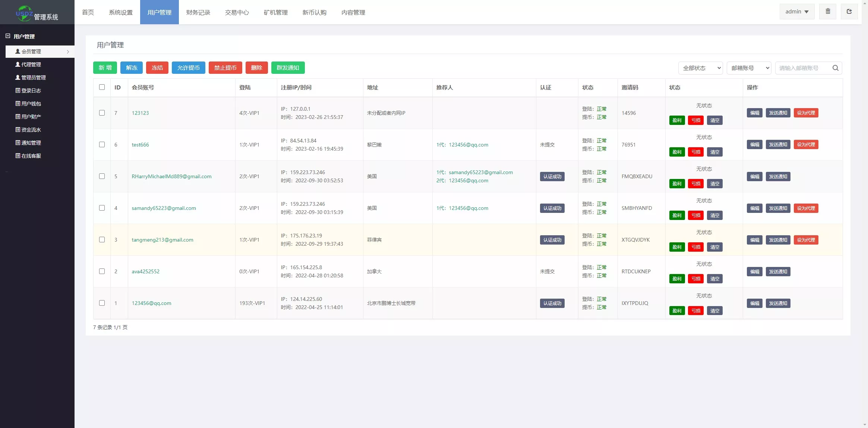Screen dimensions: 868x428
Task: Click inside the 请输入邮箱账号 search field
Action: [801, 68]
